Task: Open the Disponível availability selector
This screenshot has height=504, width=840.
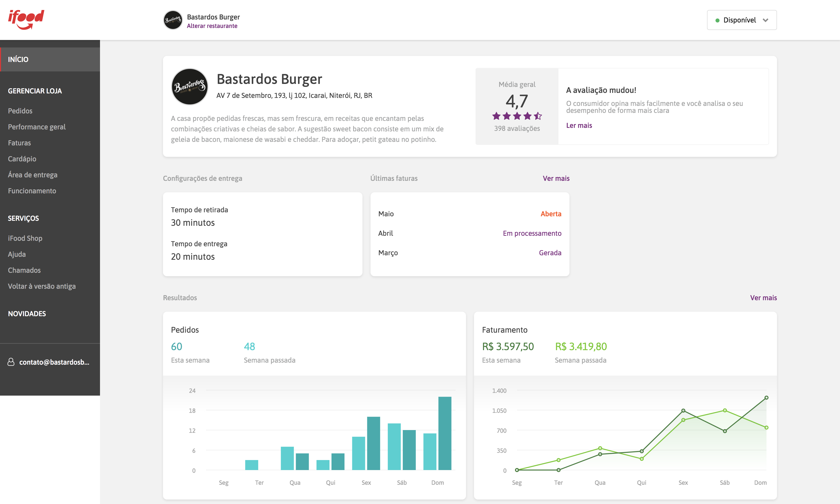Action: [x=739, y=20]
